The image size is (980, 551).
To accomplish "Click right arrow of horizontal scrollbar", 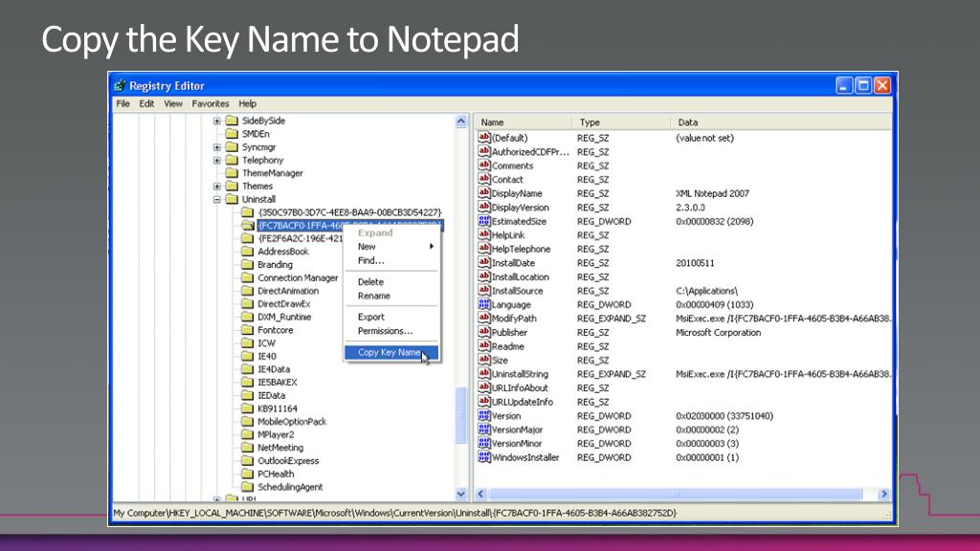I will [883, 495].
